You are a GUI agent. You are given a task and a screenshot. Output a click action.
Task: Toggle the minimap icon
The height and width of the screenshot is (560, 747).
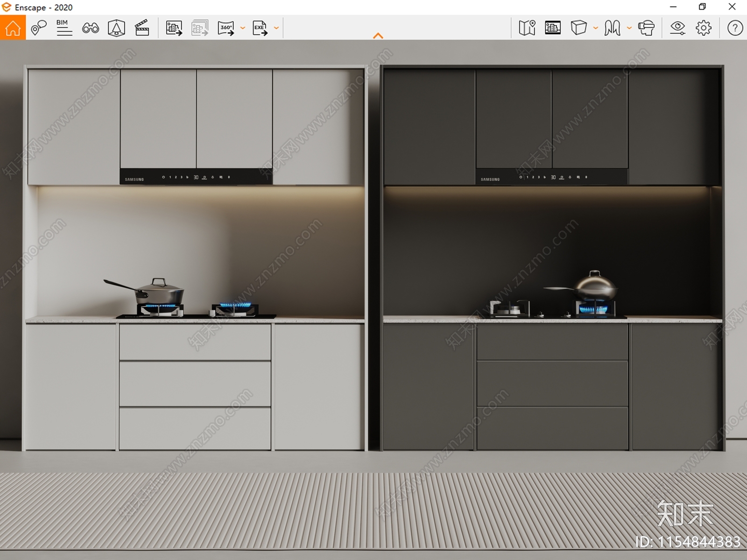(527, 28)
